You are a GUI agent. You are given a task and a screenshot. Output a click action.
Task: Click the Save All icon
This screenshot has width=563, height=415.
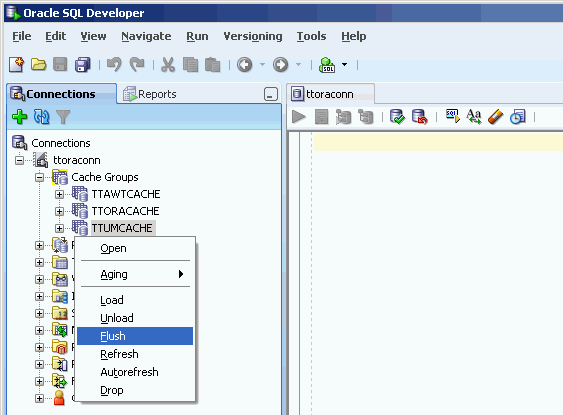coord(83,65)
